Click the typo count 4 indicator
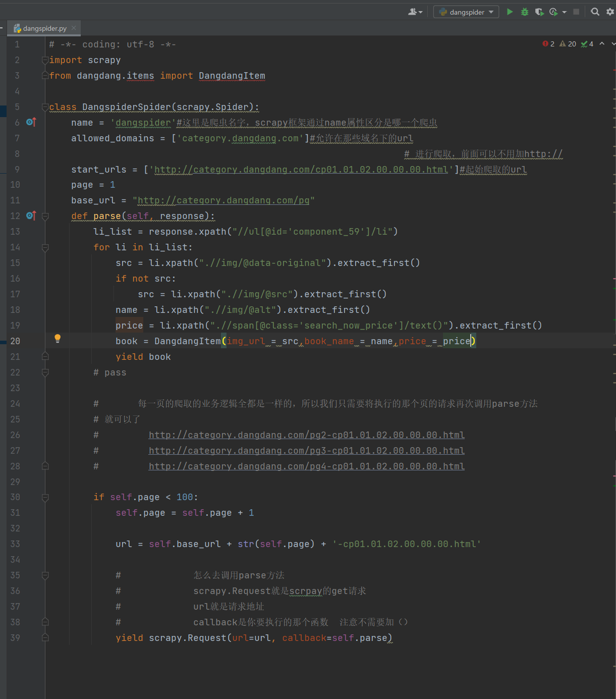The height and width of the screenshot is (699, 616). [x=587, y=44]
